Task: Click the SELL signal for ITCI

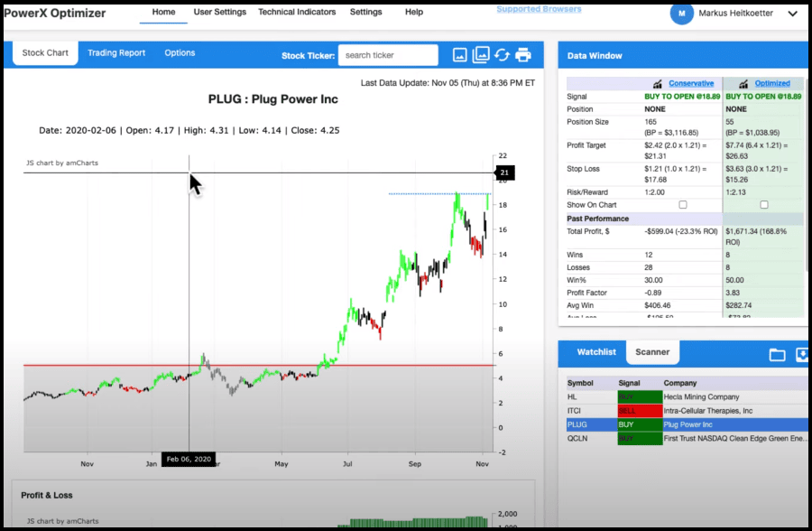Action: pos(640,411)
